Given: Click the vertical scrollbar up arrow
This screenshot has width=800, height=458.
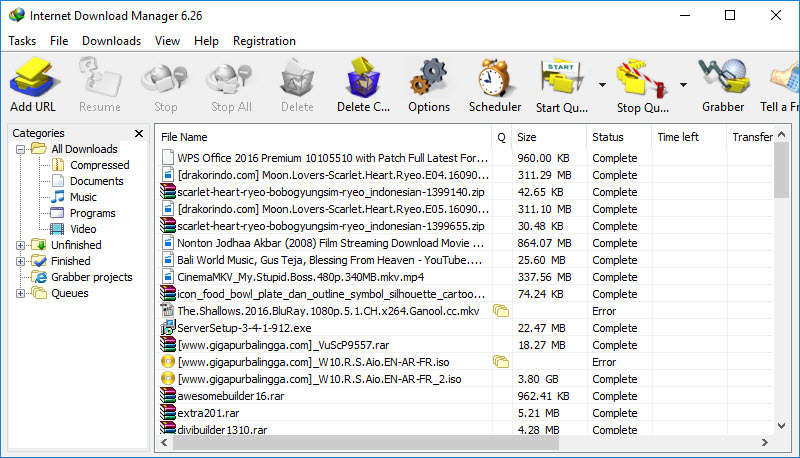Looking at the screenshot, I should pos(782,135).
